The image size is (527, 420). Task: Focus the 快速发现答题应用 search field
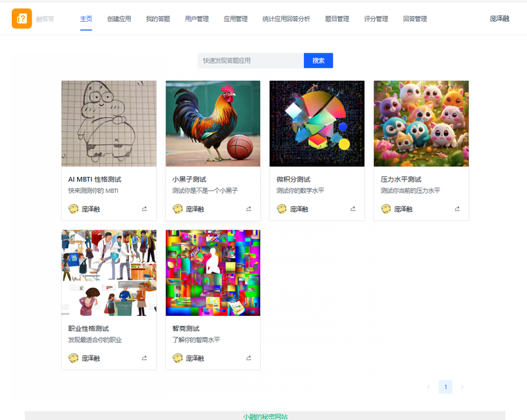click(251, 61)
